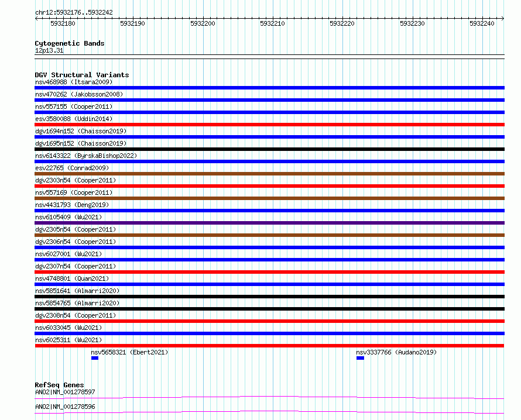
Task: Click the Cytogenetic Bands track heading
Action: point(70,43)
